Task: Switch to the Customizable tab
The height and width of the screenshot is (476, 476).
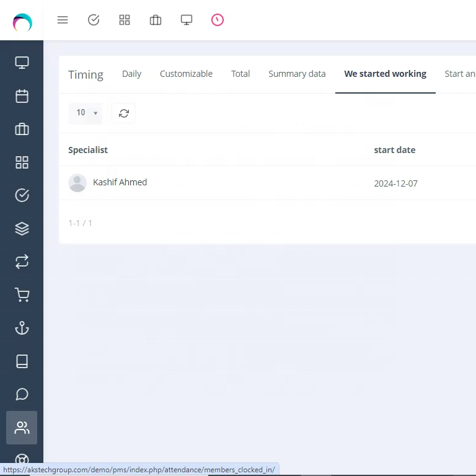Action: 186,74
